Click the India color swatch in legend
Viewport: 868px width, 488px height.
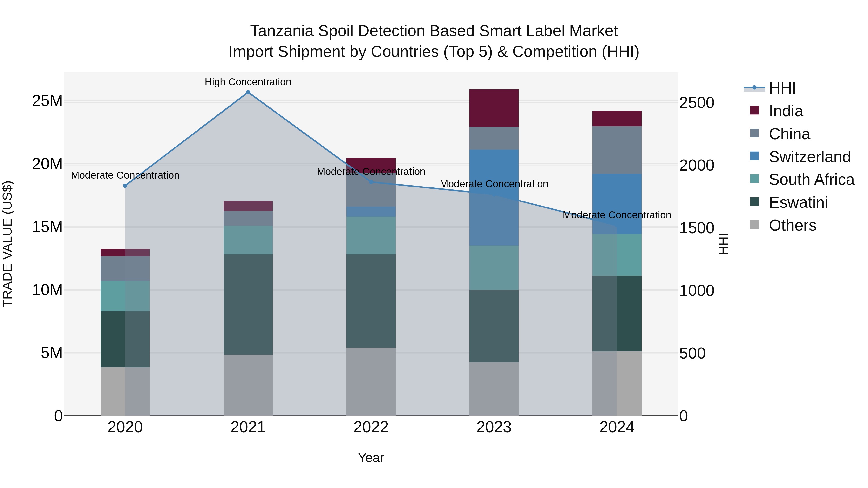[x=754, y=110]
